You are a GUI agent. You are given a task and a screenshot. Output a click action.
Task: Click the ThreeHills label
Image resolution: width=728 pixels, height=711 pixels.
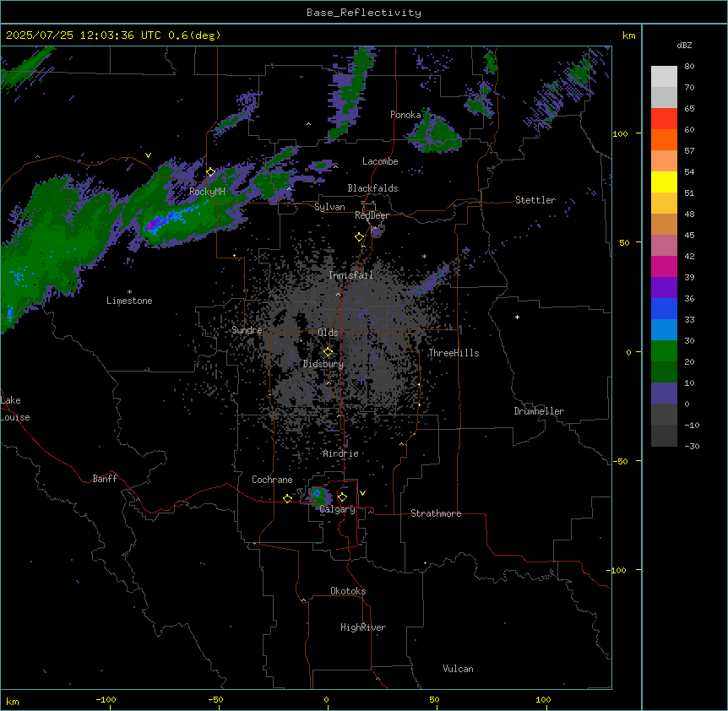(454, 353)
